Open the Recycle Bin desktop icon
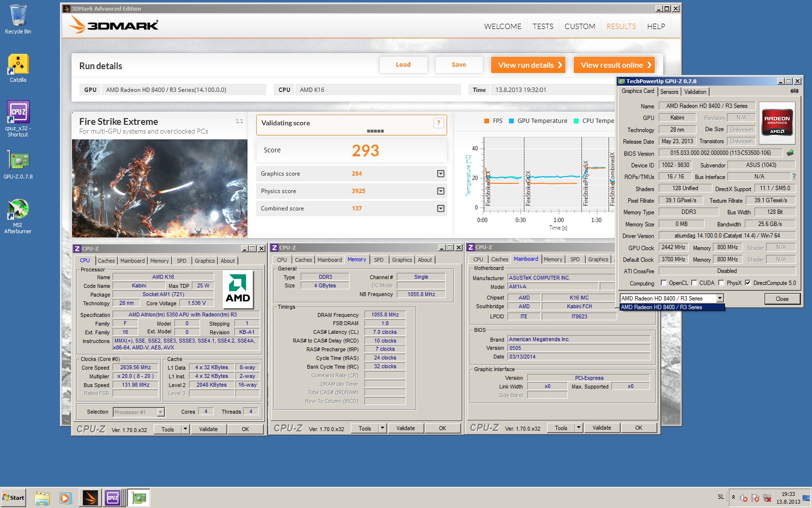812x508 pixels. tap(18, 19)
